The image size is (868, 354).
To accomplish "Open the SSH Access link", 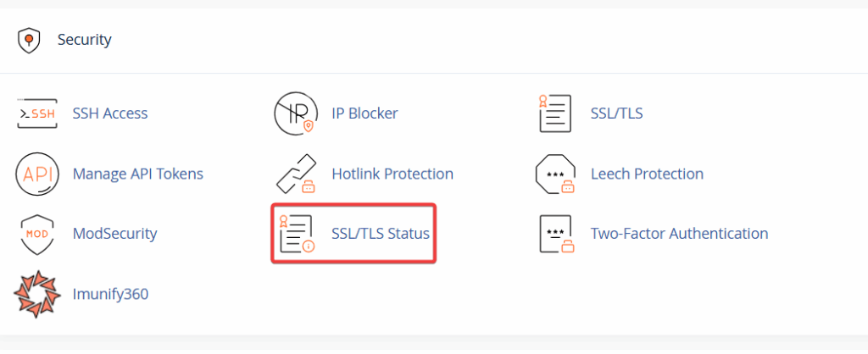I will click(x=110, y=113).
